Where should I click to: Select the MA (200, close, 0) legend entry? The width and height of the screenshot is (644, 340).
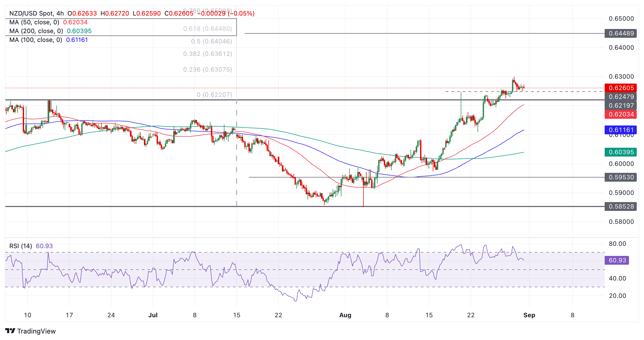pos(36,31)
